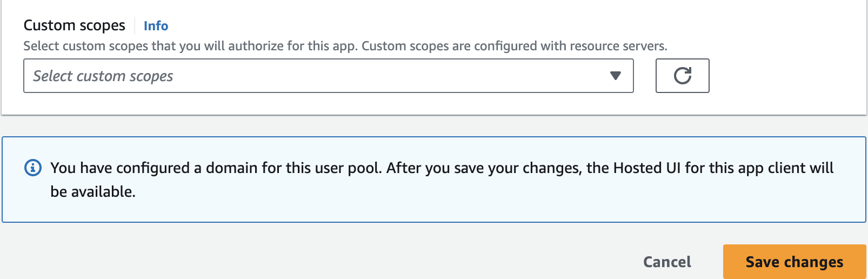Submit app client edits with orange button
Viewport: 868px width, 279px height.
(794, 262)
